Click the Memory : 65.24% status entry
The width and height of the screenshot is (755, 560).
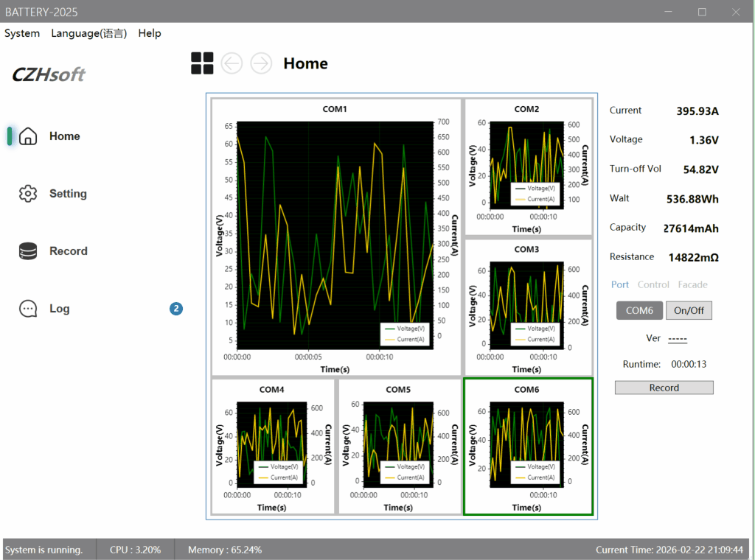(225, 550)
